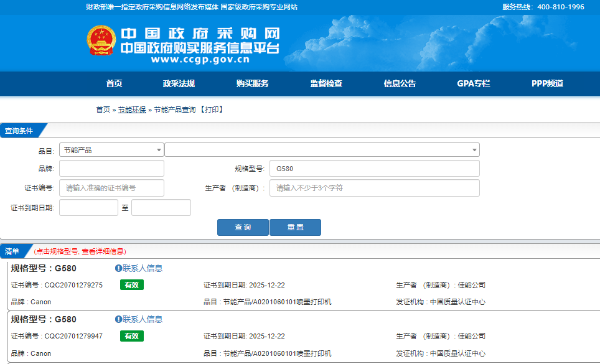Click info icon beside second 联系人信息
600x364 pixels.
point(118,319)
